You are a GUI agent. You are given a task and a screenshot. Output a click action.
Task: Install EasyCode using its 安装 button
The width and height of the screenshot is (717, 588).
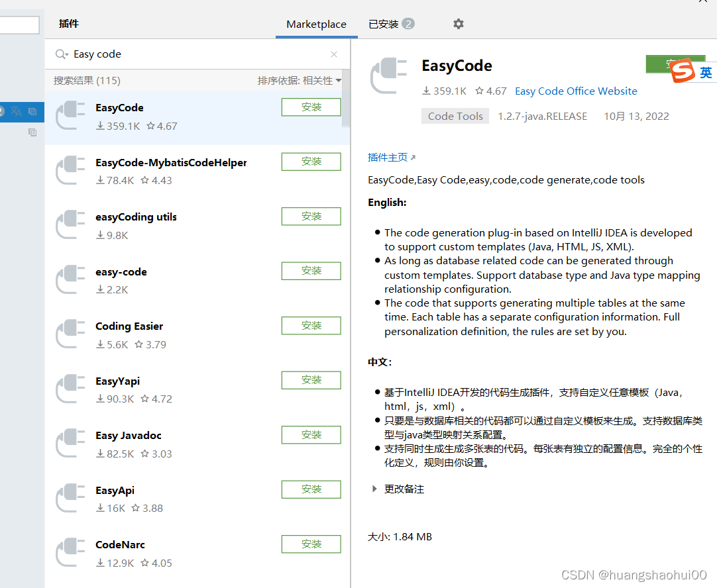(x=311, y=107)
